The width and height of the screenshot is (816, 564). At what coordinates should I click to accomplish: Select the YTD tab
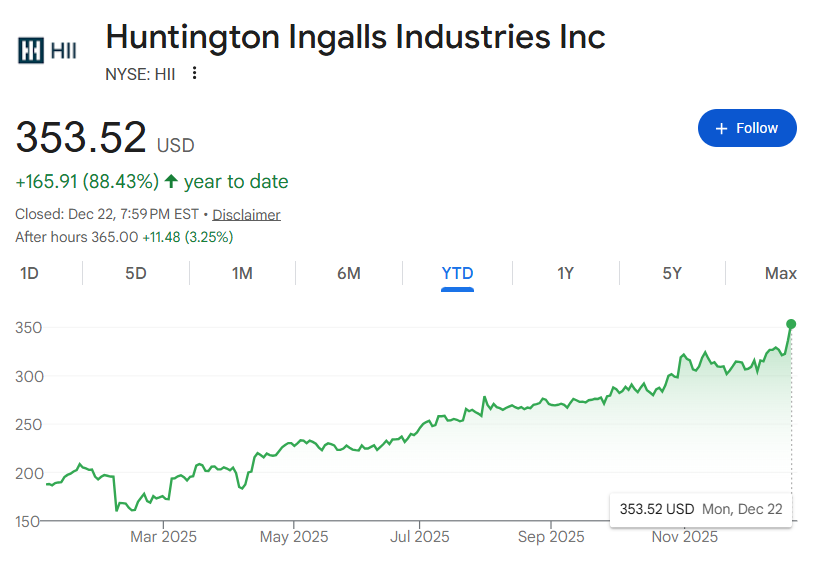point(457,273)
